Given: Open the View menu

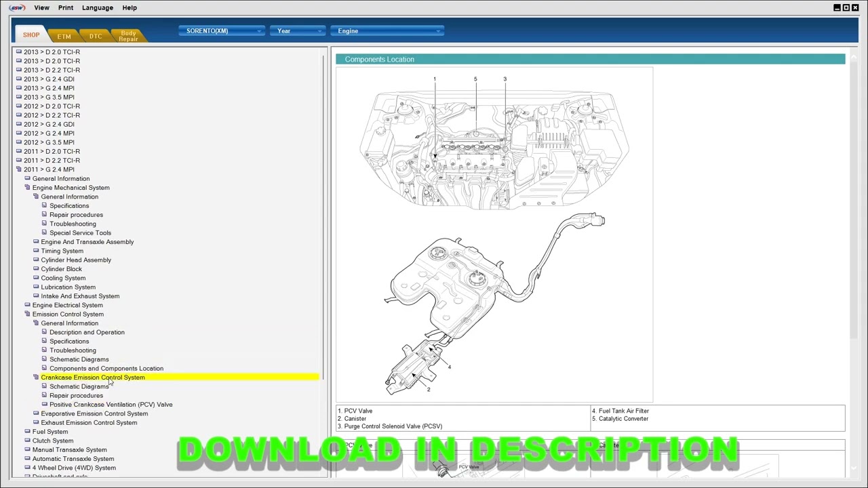Looking at the screenshot, I should (41, 7).
